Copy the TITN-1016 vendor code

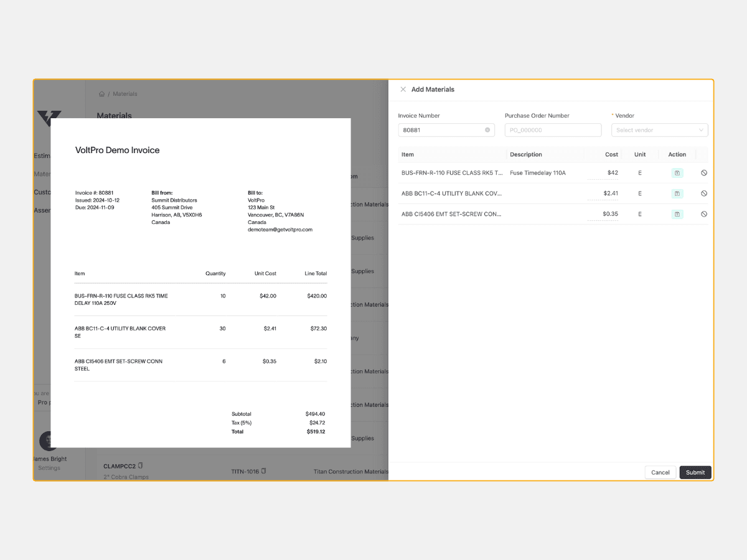pos(262,471)
